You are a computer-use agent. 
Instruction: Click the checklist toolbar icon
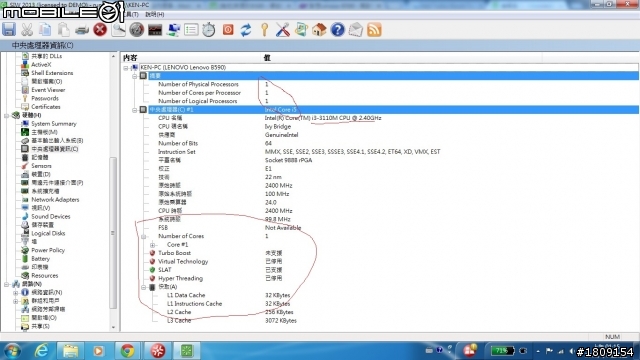tap(191, 30)
